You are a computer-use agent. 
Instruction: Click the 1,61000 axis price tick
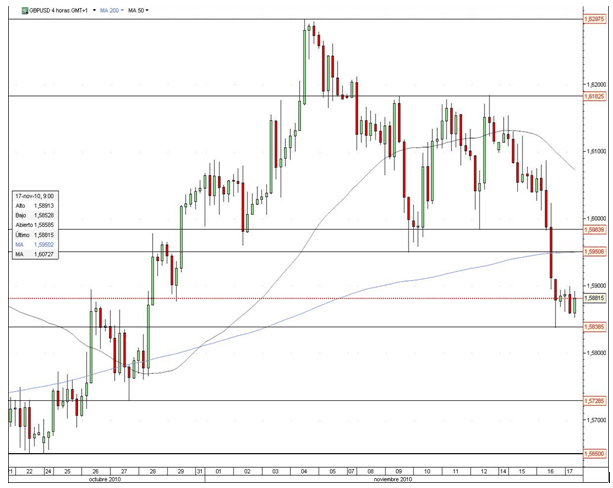click(x=596, y=151)
